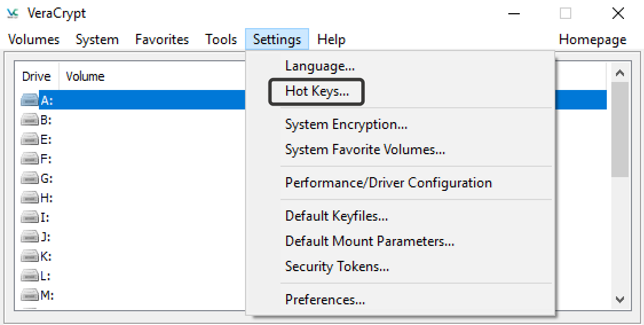Select the E: drive icon
The height and width of the screenshot is (325, 644).
pos(30,139)
